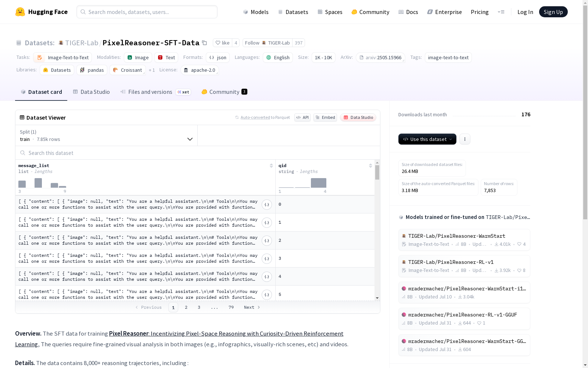Click the Hugging Face logo emoji

pos(20,12)
